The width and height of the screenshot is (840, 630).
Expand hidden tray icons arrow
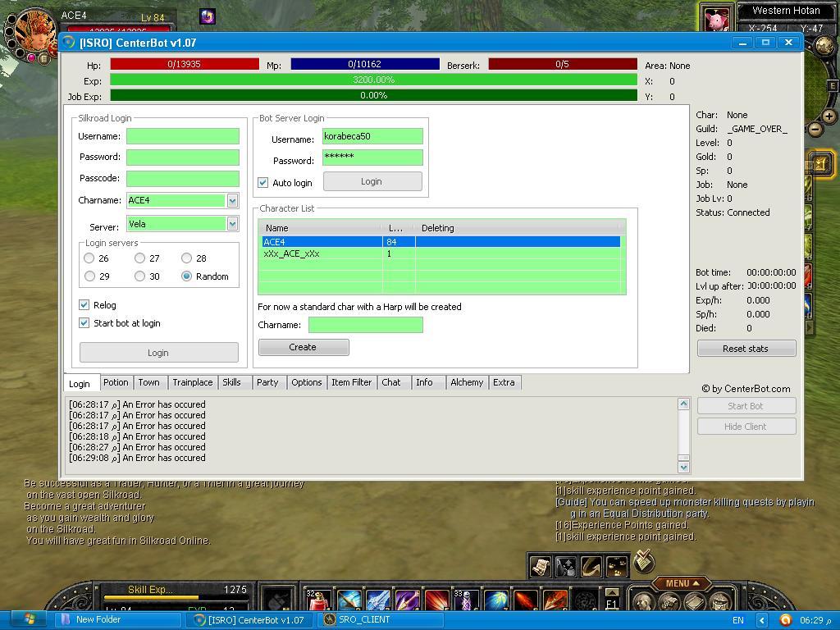click(x=762, y=620)
